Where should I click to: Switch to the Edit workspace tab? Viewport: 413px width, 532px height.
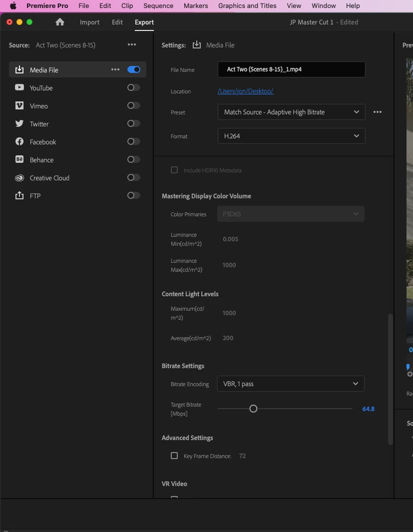click(x=117, y=22)
